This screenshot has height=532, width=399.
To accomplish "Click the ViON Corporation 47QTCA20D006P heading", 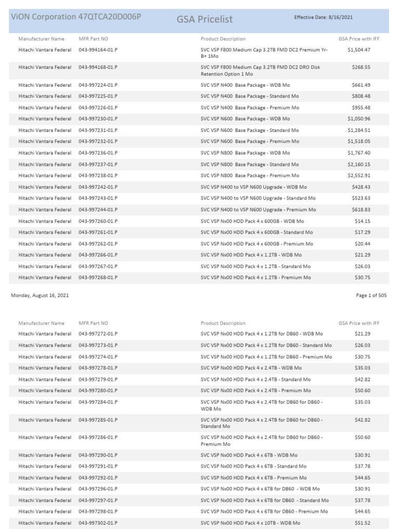I will point(76,17).
